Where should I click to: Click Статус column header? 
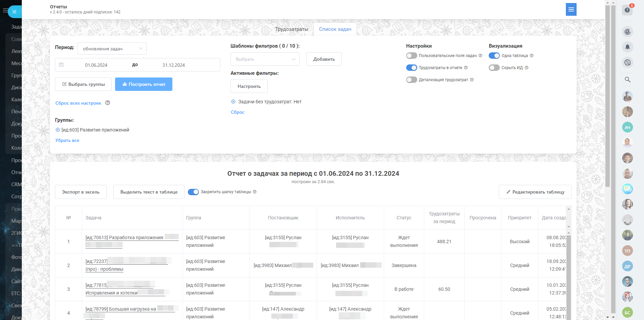(404, 218)
